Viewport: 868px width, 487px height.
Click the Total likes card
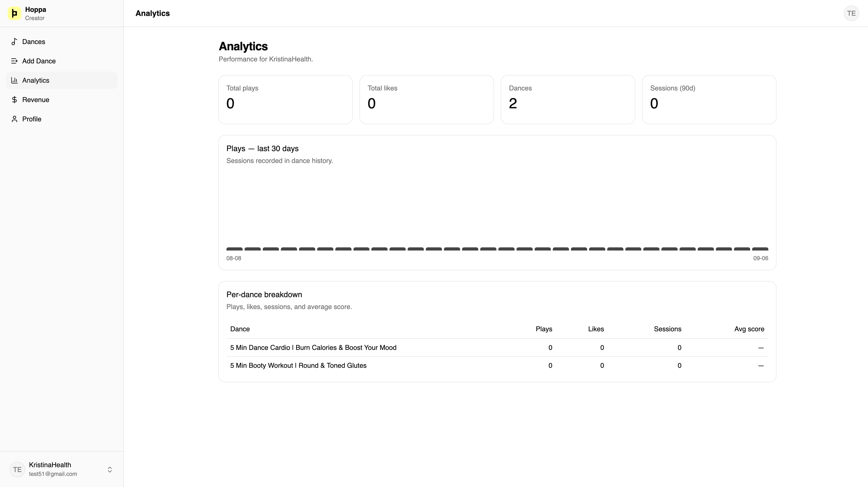[427, 100]
